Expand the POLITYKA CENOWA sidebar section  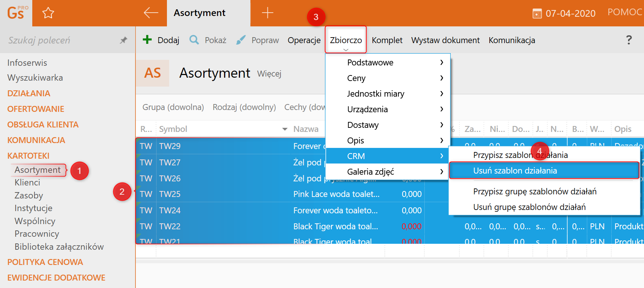(x=45, y=262)
